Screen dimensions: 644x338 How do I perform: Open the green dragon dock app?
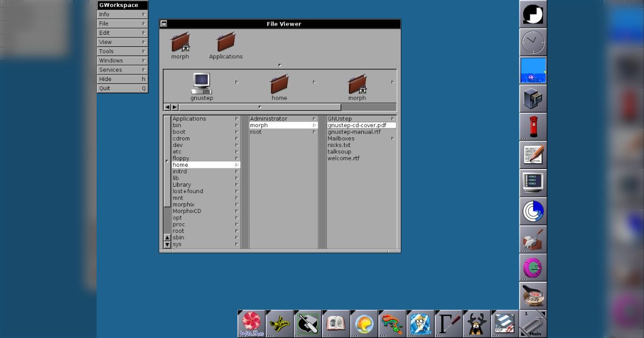click(x=392, y=324)
